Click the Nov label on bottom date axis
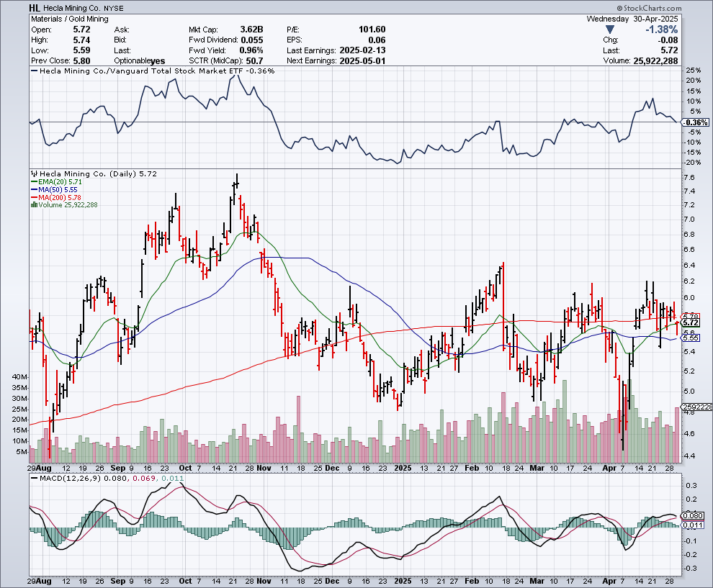 point(262,580)
